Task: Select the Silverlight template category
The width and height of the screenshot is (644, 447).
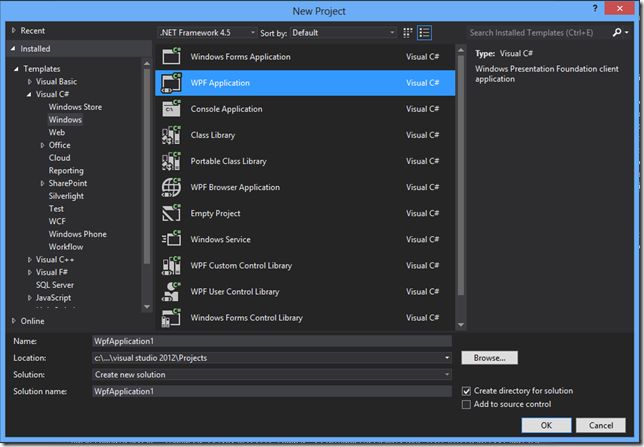Action: pos(66,196)
